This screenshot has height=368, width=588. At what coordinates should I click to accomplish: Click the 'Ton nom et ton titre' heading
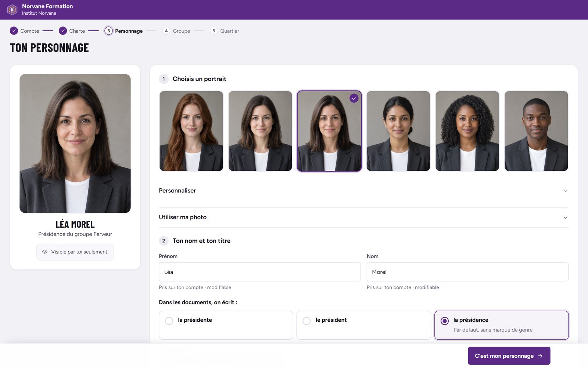pyautogui.click(x=202, y=241)
